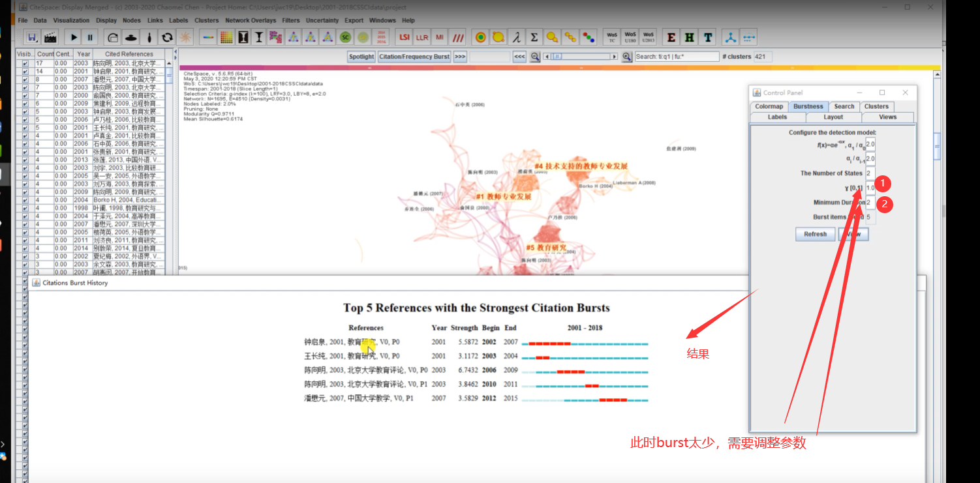Toggle visibility checkbox for 卢乃桂 2006 row
This screenshot has height=483, width=980.
coord(25,120)
